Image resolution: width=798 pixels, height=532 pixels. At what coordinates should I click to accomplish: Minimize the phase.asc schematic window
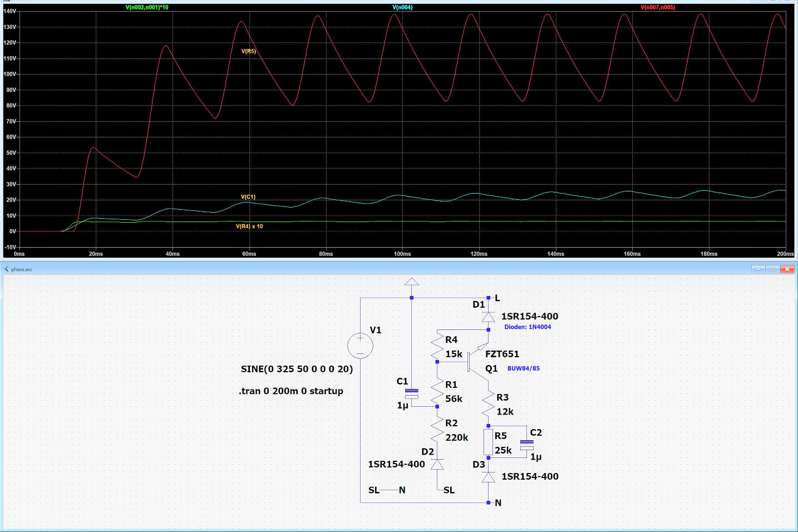click(758, 269)
